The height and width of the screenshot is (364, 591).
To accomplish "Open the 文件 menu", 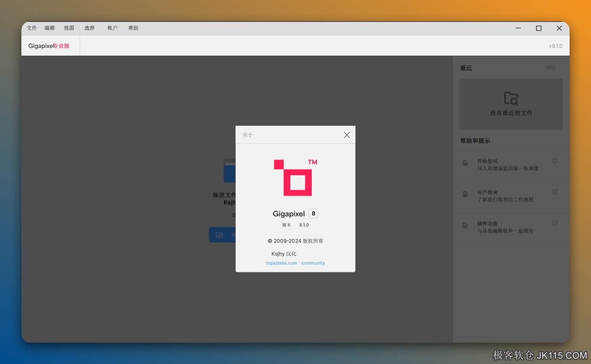I will point(32,28).
